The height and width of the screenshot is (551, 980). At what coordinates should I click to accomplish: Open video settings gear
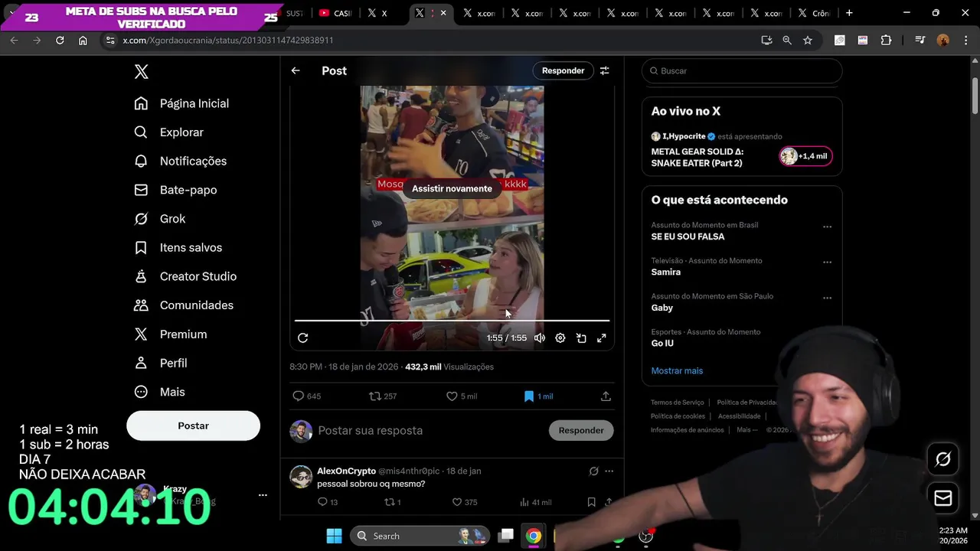pyautogui.click(x=560, y=337)
